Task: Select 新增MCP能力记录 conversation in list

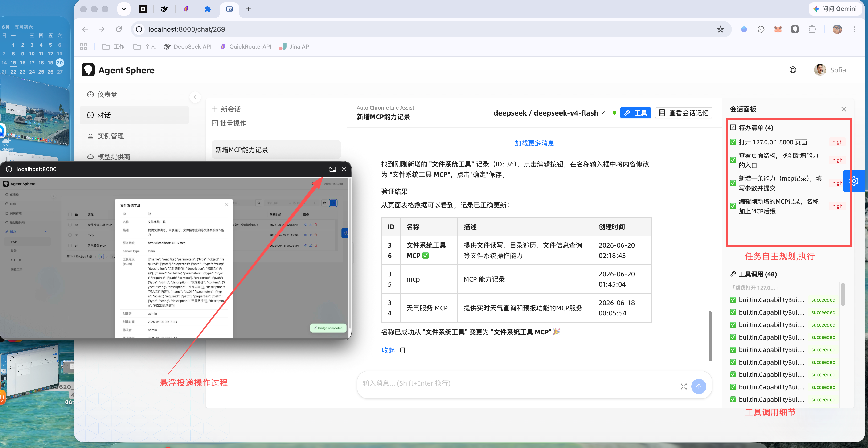Action: 276,150
